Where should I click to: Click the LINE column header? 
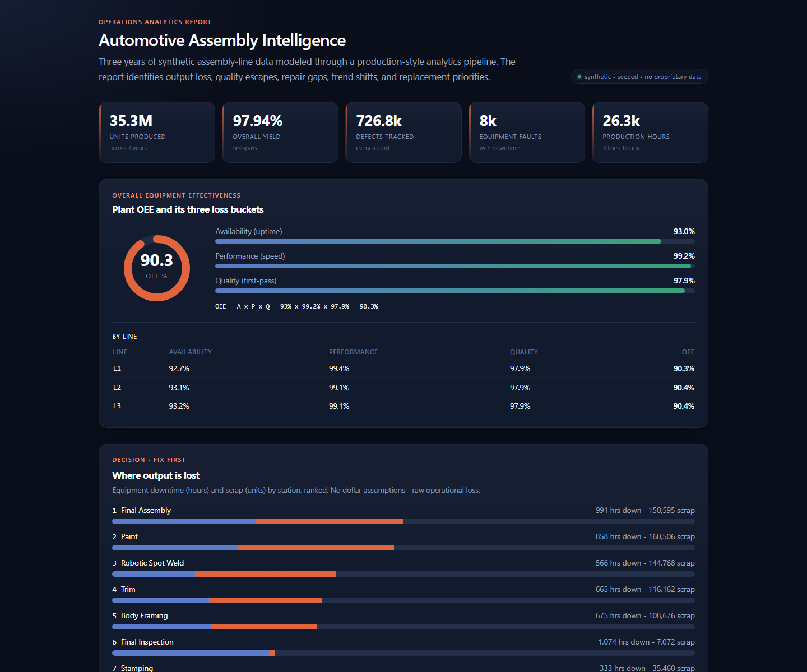(120, 352)
